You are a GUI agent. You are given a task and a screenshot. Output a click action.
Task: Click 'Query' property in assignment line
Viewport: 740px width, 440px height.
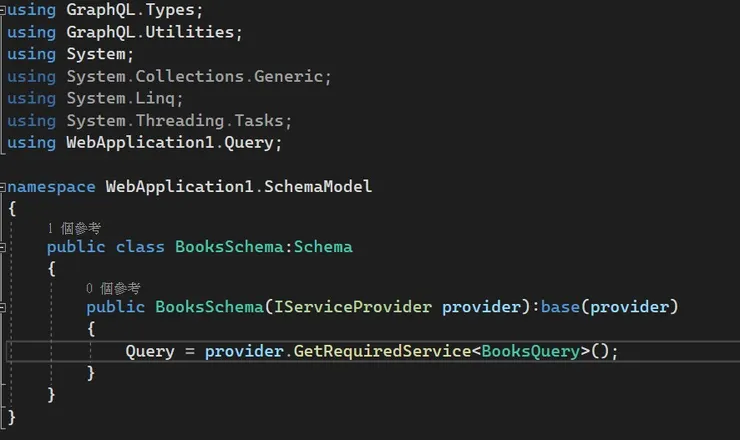150,351
